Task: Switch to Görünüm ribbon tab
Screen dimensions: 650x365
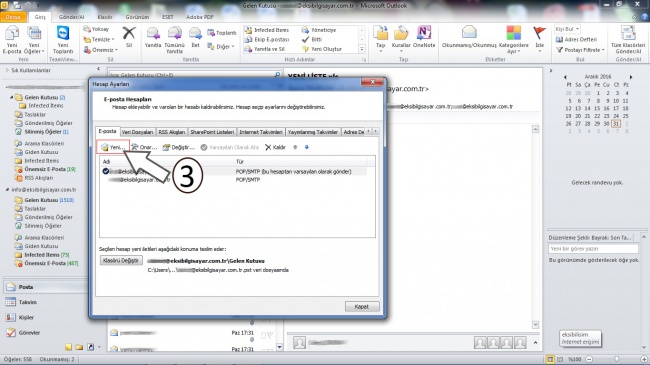Action: (137, 17)
